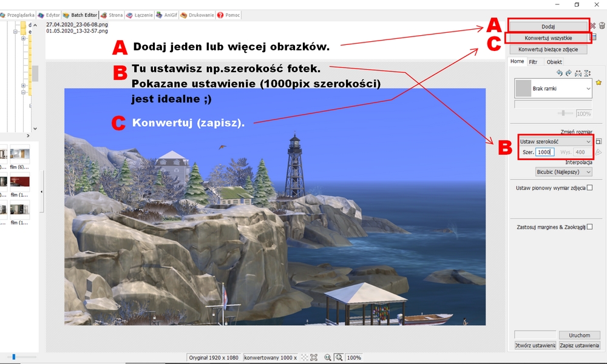The image size is (607, 364).
Task: Click the folder tree scroll-up arrow
Action: 35,25
